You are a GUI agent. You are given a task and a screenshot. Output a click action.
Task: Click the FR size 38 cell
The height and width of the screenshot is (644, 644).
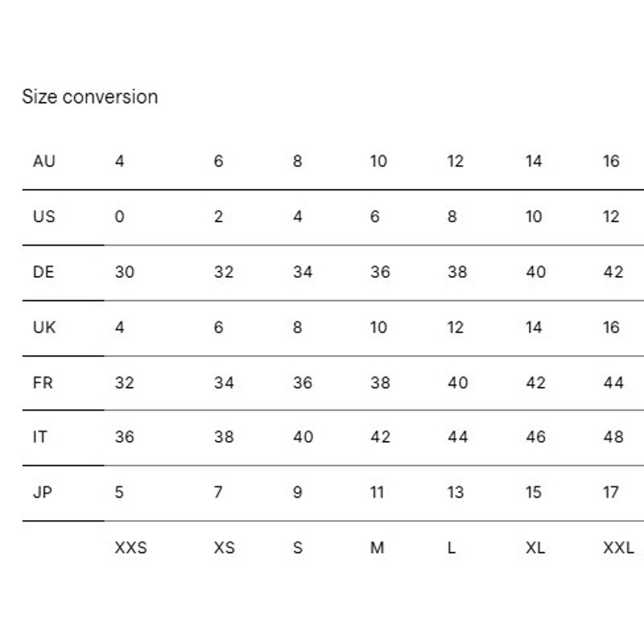[380, 383]
